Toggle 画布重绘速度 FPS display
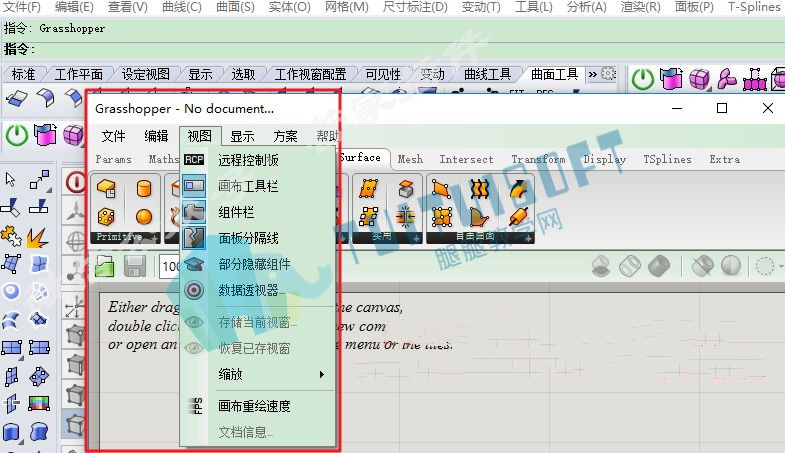785x453 pixels. tap(258, 406)
